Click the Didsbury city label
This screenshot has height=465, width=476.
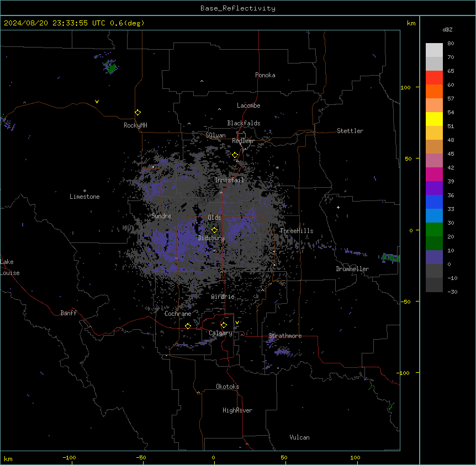coord(211,238)
